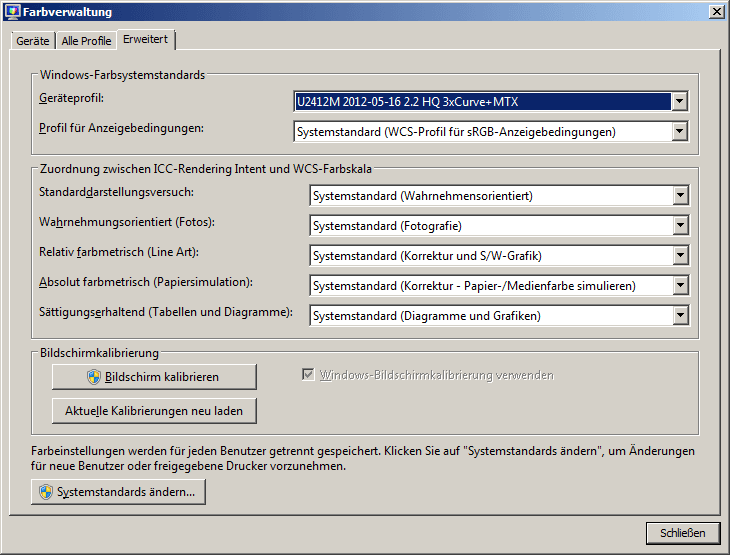Open the Geräteprofil dropdown arrow

coord(680,101)
